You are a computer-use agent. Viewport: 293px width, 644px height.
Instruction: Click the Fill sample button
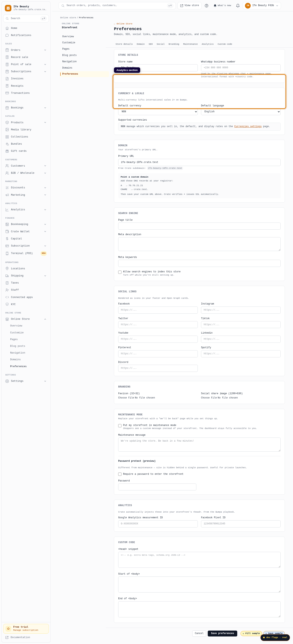pos(251,633)
